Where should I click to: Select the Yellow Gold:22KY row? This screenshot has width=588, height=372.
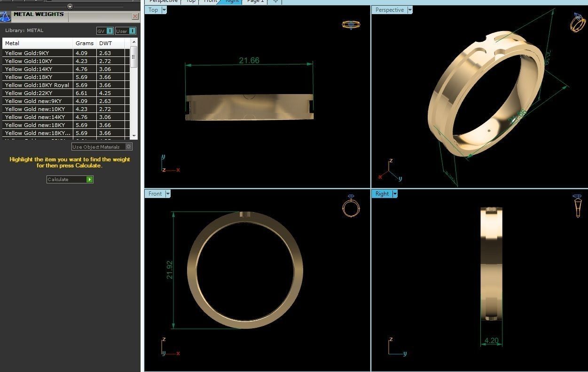[66, 93]
